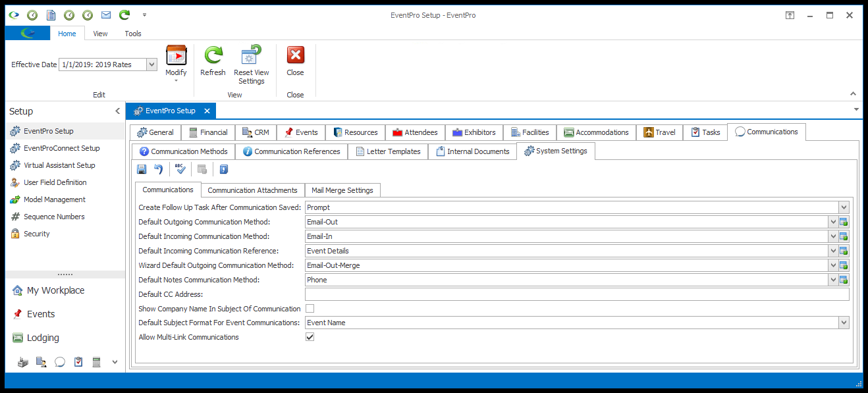Switch to the Tools ribbon tab
The height and width of the screenshot is (393, 868).
[x=133, y=34]
